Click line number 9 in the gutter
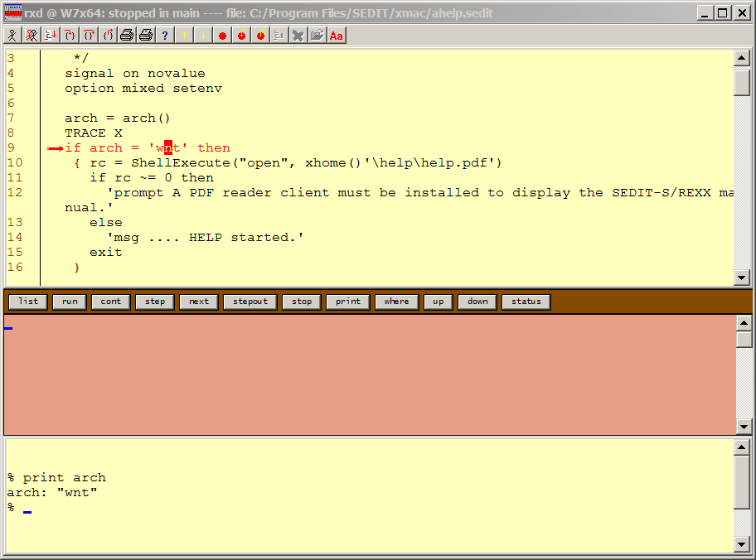 (x=11, y=148)
